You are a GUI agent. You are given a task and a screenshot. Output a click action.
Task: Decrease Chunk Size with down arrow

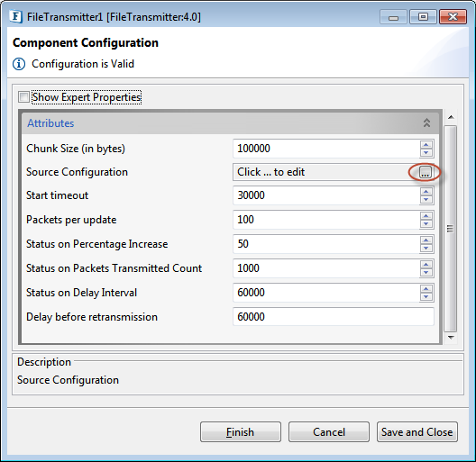[426, 152]
